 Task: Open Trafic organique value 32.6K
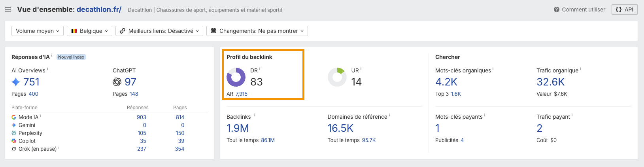coord(551,82)
